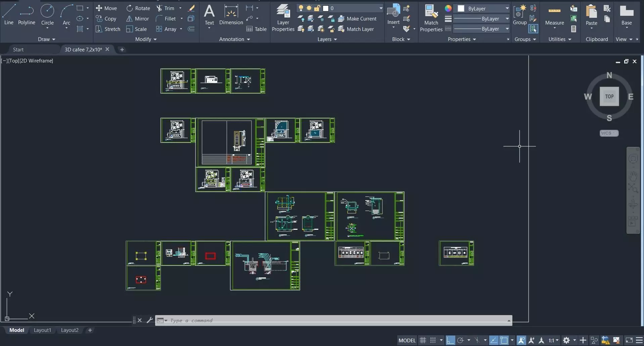Click the object color wheel icon
The image size is (644, 346).
(x=448, y=8)
